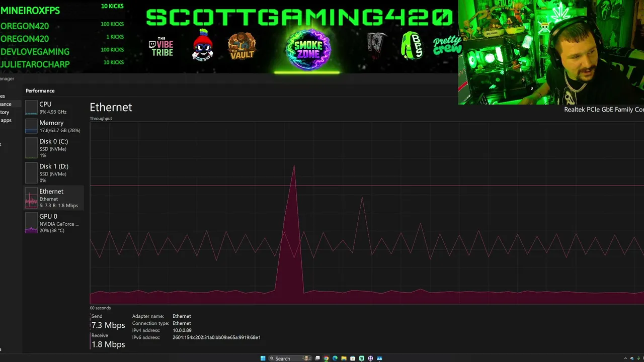This screenshot has height=362, width=644.
Task: Click the IPv4 address 10.0.0.89
Action: pyautogui.click(x=182, y=330)
